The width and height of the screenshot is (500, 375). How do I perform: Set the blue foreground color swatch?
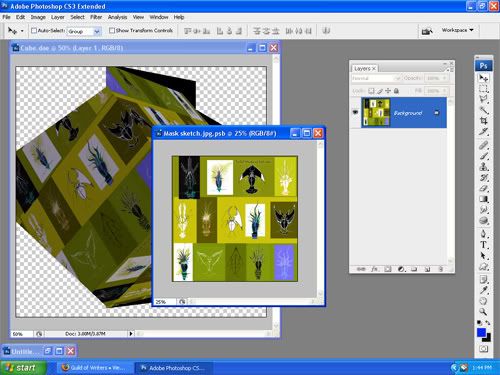tap(481, 332)
